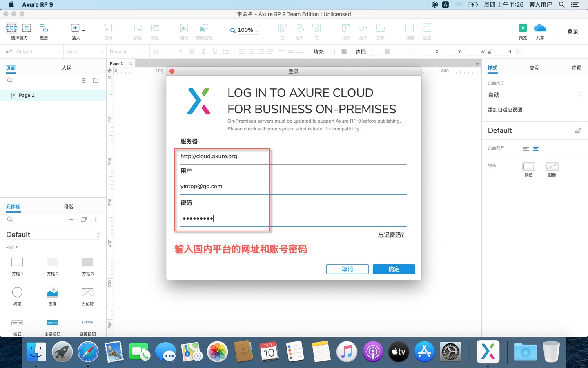Switch to the 交互 interactions tab
The image size is (588, 368).
(535, 68)
